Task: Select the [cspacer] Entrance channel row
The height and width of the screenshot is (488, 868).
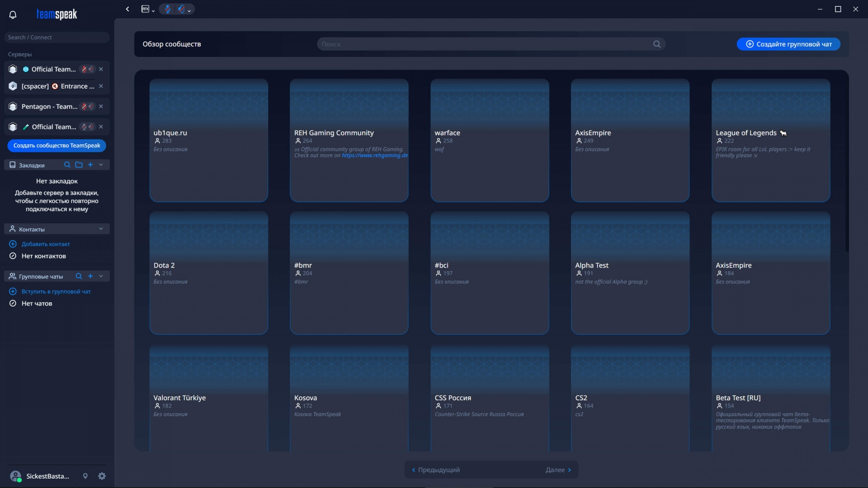Action: [x=58, y=86]
